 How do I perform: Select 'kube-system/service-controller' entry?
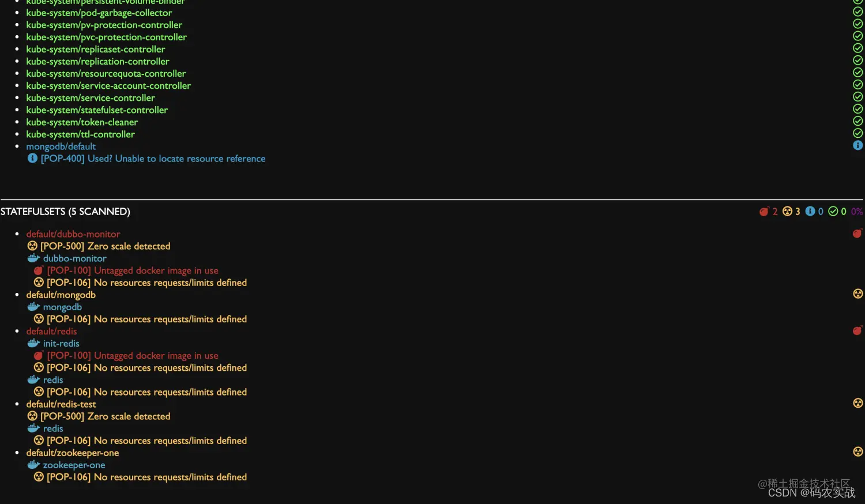point(91,97)
